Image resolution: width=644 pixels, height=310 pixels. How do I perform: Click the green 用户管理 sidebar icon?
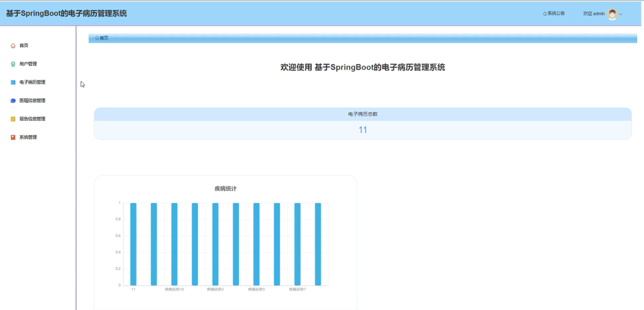pyautogui.click(x=13, y=64)
